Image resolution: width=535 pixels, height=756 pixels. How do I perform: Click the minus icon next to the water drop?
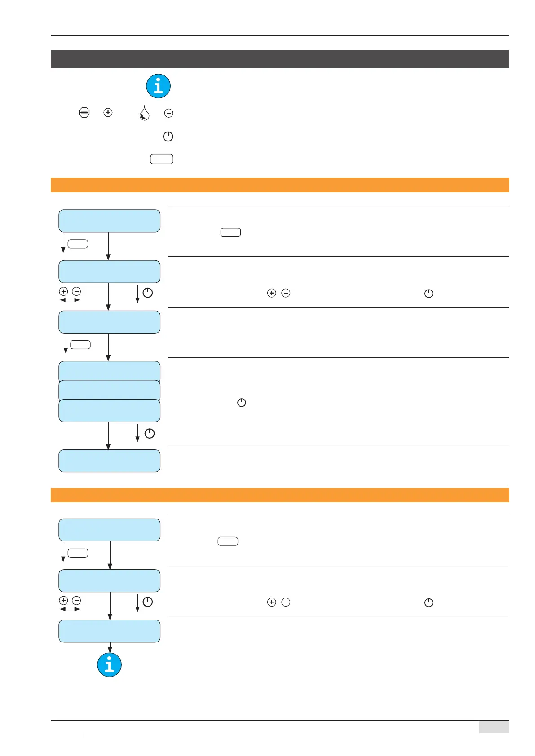[x=168, y=113]
